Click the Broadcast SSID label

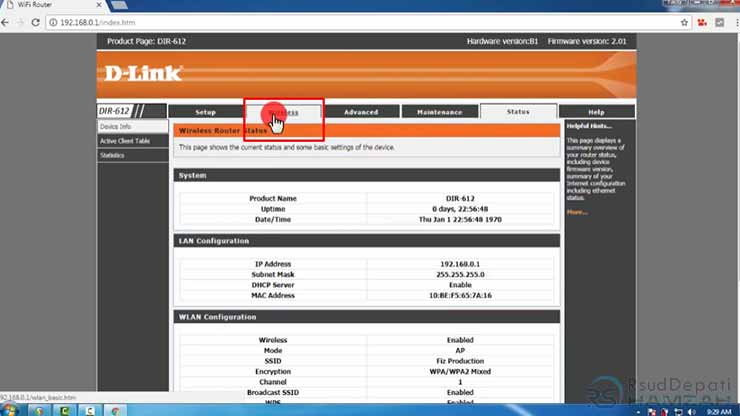273,392
